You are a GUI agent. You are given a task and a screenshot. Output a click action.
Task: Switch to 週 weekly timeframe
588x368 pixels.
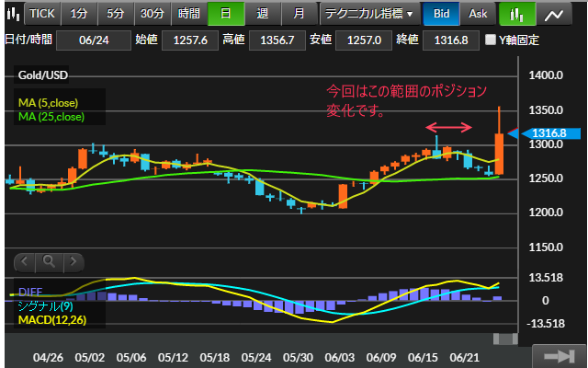[263, 14]
